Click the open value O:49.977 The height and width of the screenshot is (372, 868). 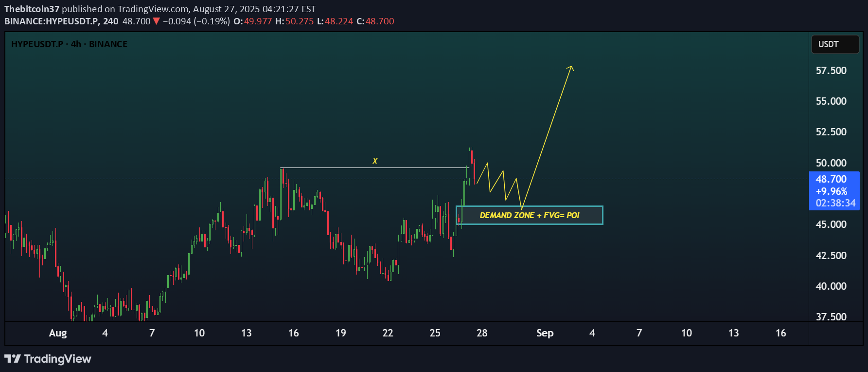click(x=252, y=21)
